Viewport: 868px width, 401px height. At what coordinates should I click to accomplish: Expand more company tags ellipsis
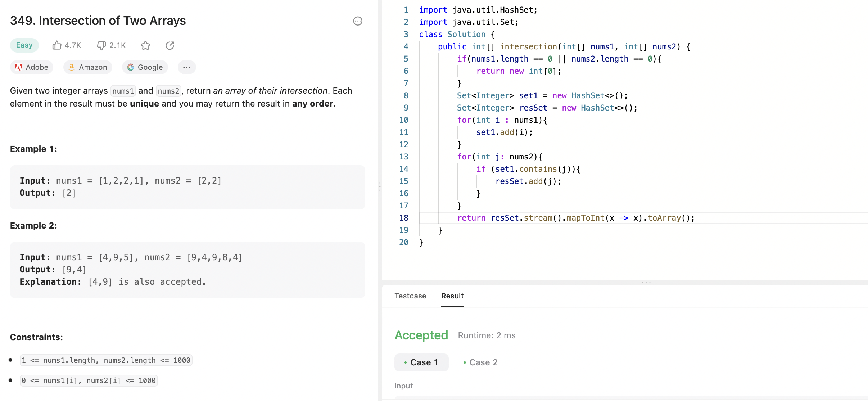point(186,67)
